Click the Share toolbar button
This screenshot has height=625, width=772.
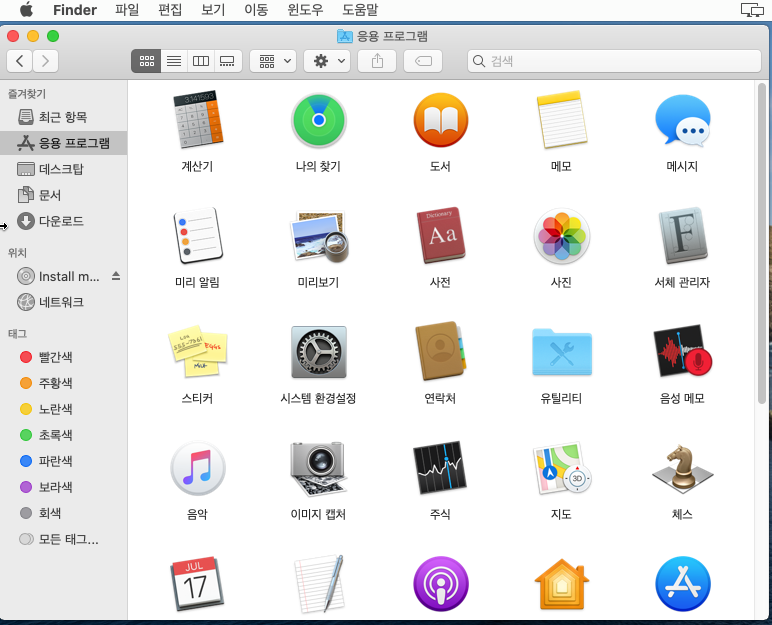[377, 61]
